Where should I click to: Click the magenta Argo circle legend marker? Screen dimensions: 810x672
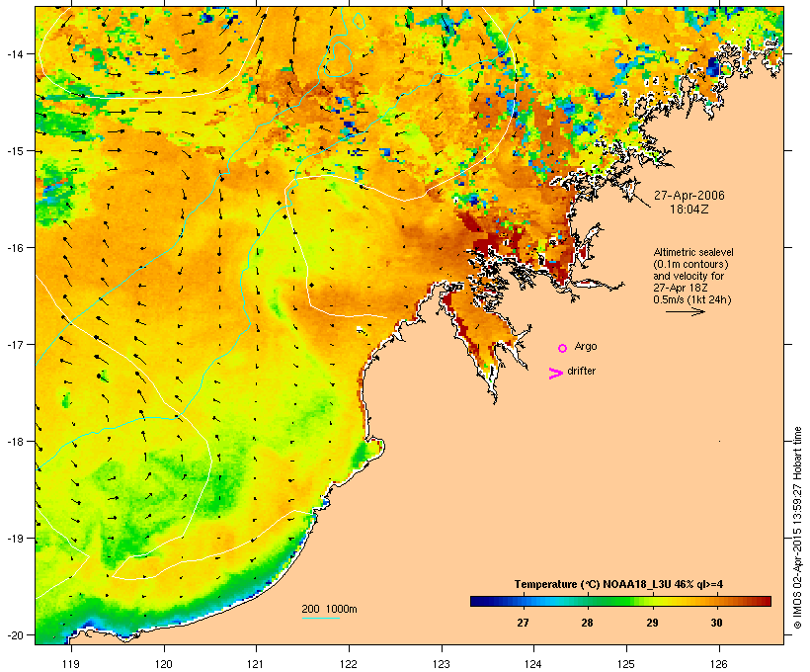[563, 348]
